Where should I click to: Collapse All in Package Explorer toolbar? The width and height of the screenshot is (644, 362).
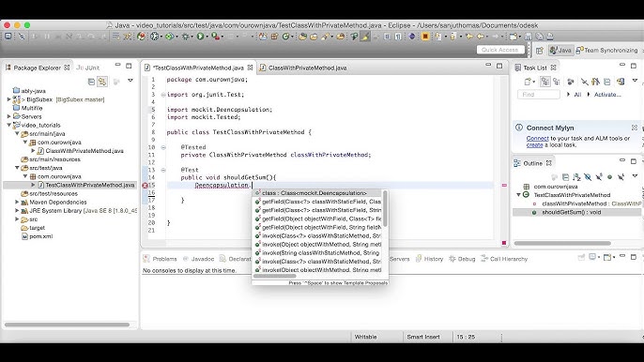click(91, 82)
